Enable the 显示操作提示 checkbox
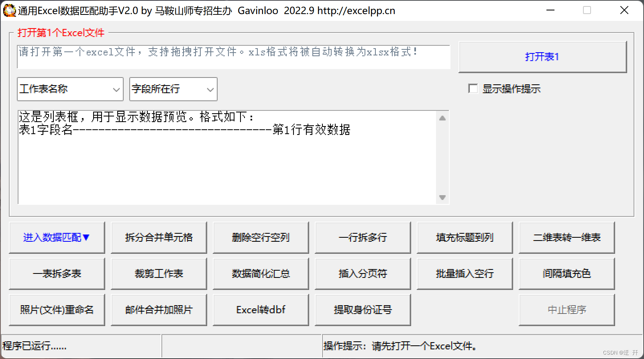Viewport: 644px width, 359px height. (473, 89)
